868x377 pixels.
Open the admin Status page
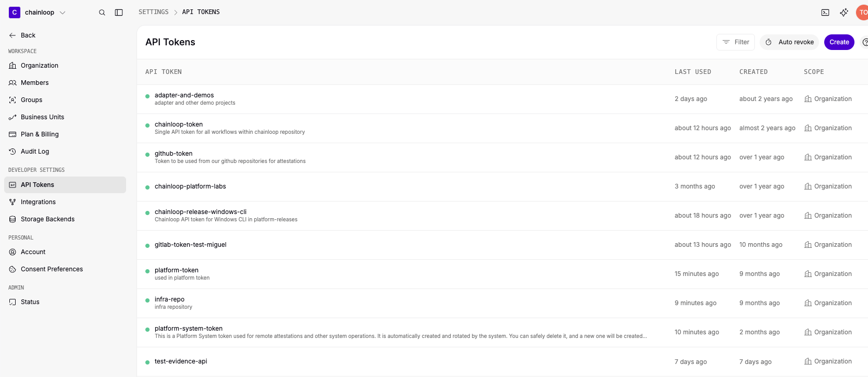[65, 302]
